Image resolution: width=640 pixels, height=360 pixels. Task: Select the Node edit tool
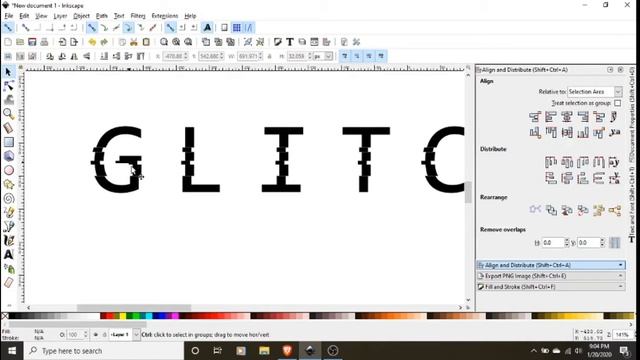pyautogui.click(x=8, y=86)
